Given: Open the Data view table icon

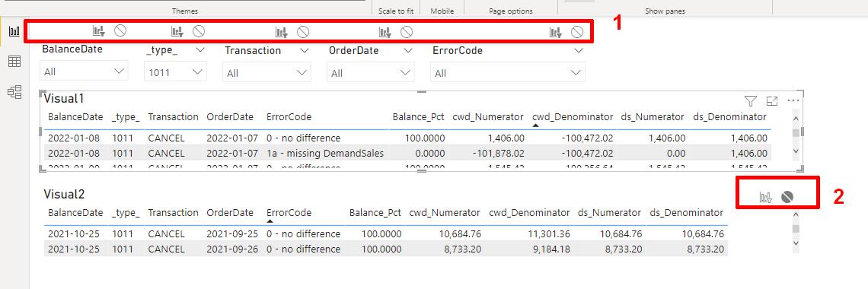Looking at the screenshot, I should [x=14, y=62].
